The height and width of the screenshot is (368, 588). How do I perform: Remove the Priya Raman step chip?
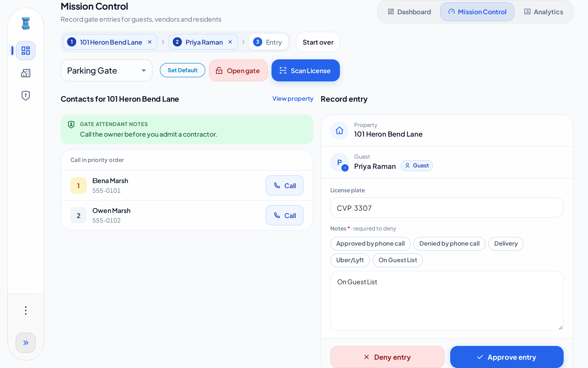230,42
